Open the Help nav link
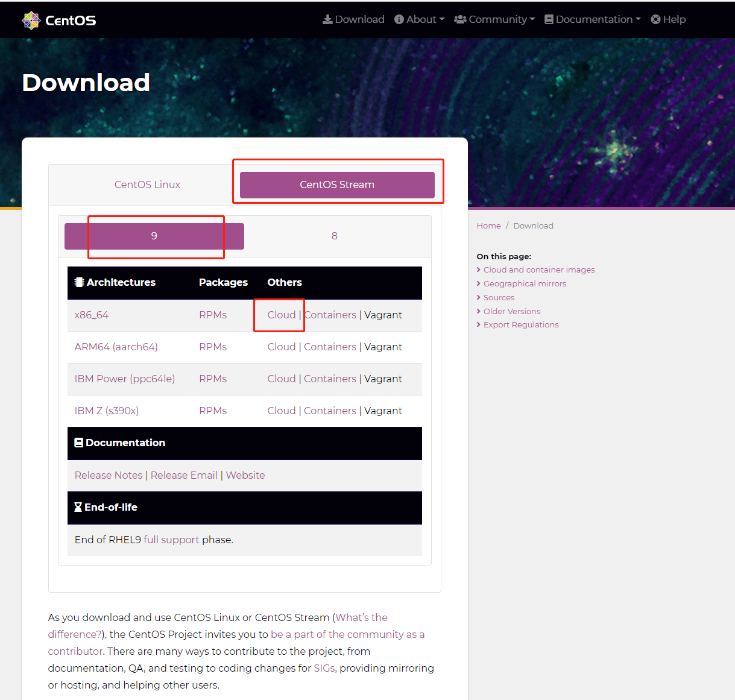 pos(668,19)
